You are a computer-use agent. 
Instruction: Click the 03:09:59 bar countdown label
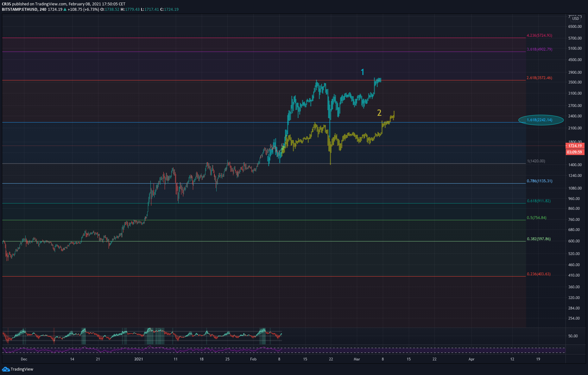tap(574, 152)
